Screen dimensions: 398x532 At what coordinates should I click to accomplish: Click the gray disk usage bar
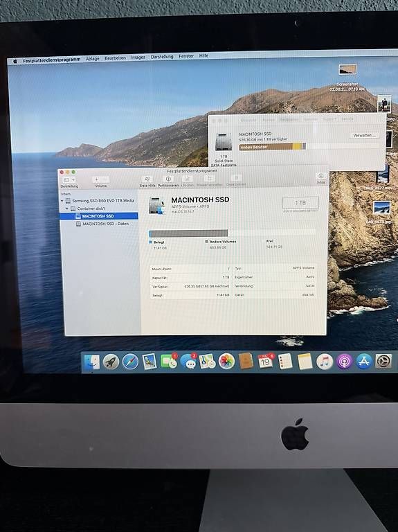188,233
